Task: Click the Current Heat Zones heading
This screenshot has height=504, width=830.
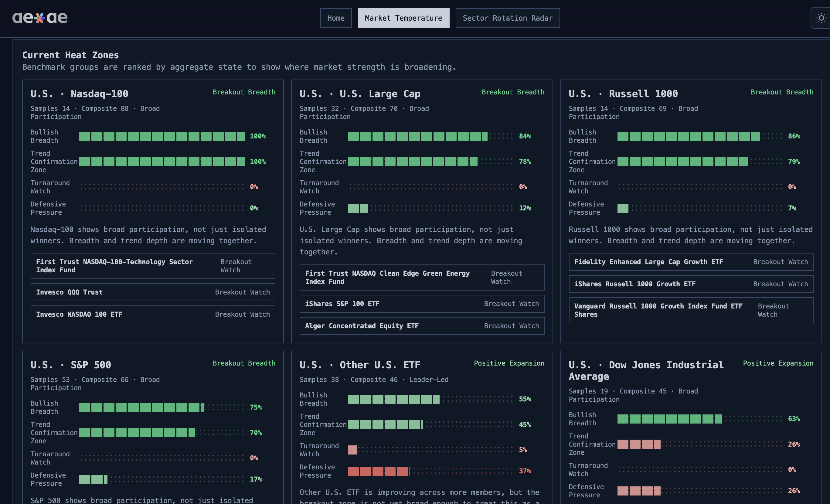Action: point(70,55)
